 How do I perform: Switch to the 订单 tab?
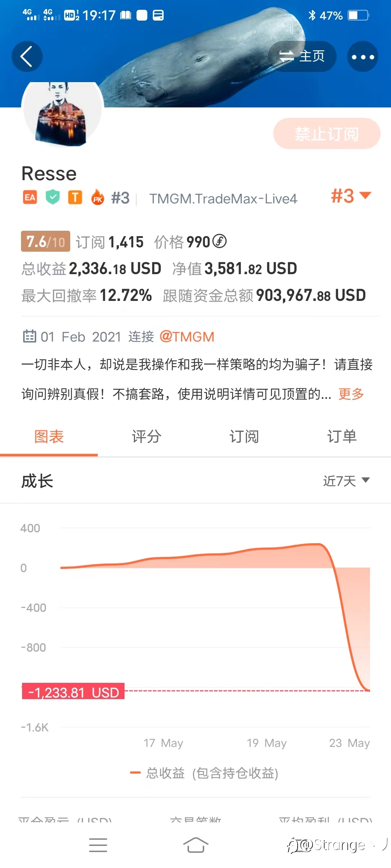[342, 437]
